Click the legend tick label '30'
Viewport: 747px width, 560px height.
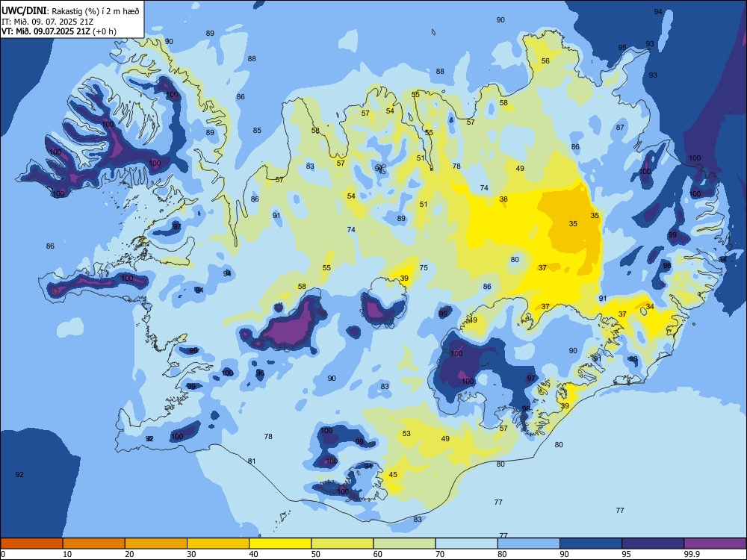point(191,554)
